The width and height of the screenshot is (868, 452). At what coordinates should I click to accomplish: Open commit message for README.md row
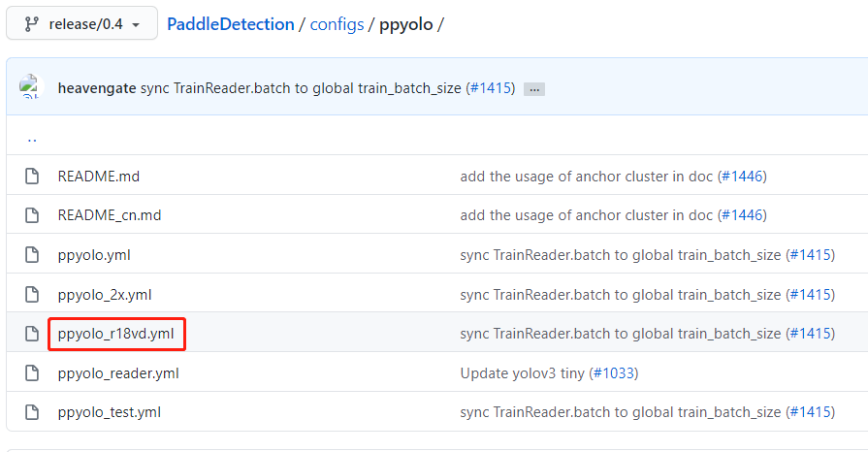(x=586, y=177)
